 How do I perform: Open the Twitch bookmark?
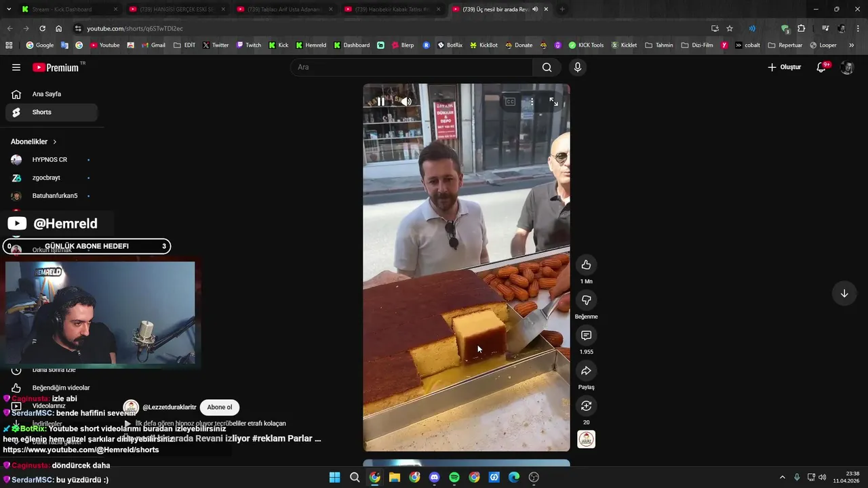click(x=248, y=45)
